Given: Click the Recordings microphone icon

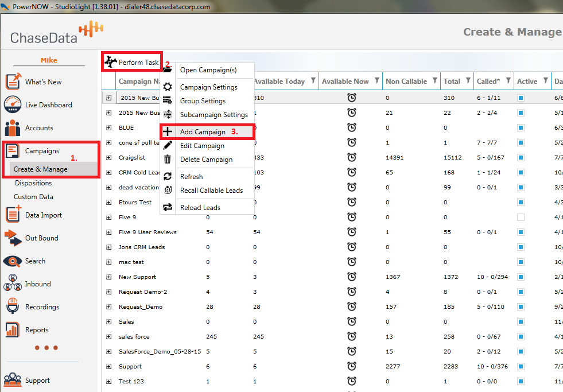Looking at the screenshot, I should tap(13, 307).
